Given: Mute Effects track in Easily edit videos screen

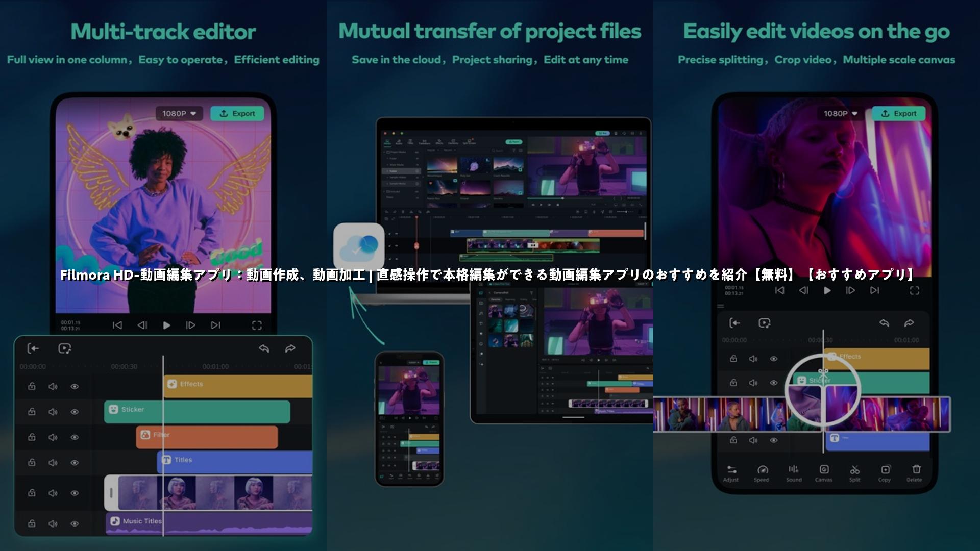Looking at the screenshot, I should [753, 359].
